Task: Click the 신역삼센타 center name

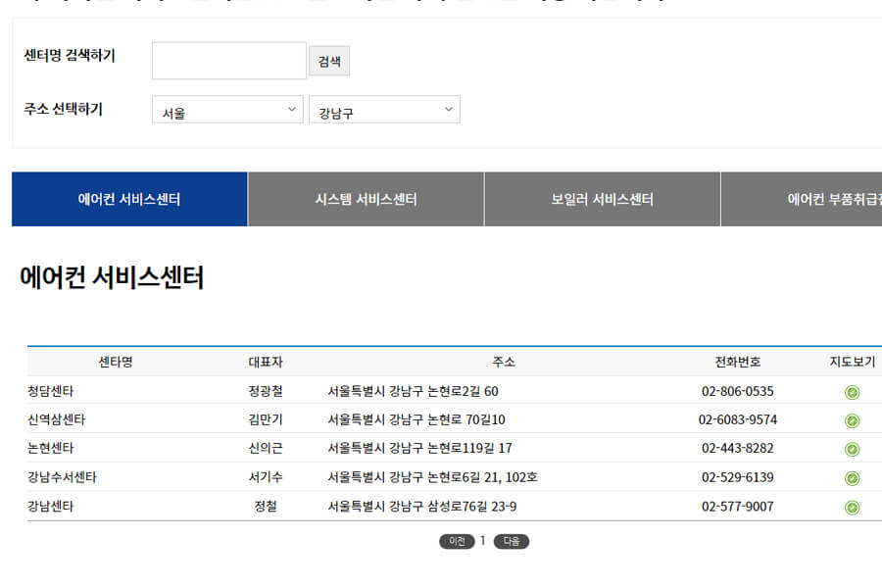Action: [x=56, y=419]
